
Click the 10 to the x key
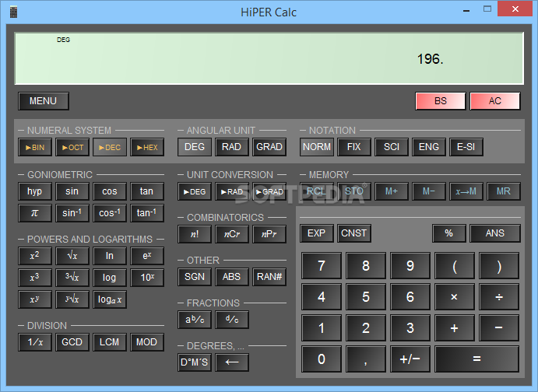[147, 278]
